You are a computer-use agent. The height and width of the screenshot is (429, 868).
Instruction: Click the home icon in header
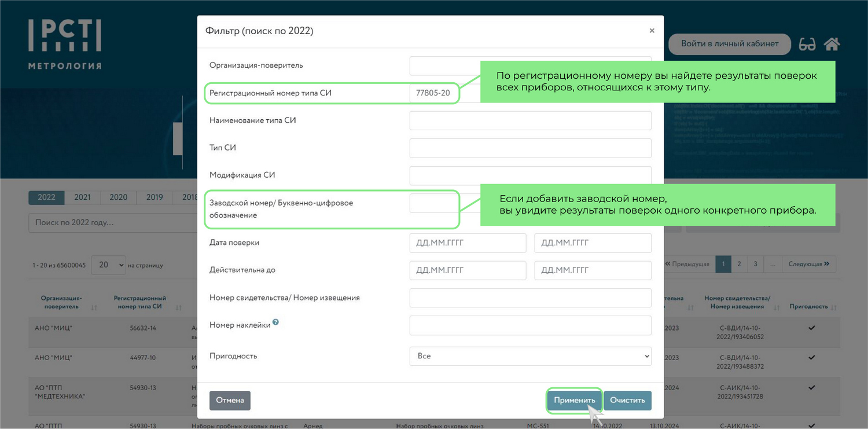click(x=832, y=44)
